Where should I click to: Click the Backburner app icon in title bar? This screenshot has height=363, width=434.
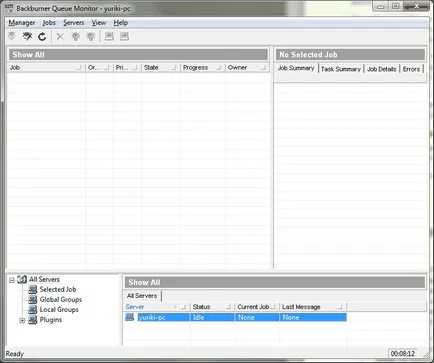(x=9, y=8)
